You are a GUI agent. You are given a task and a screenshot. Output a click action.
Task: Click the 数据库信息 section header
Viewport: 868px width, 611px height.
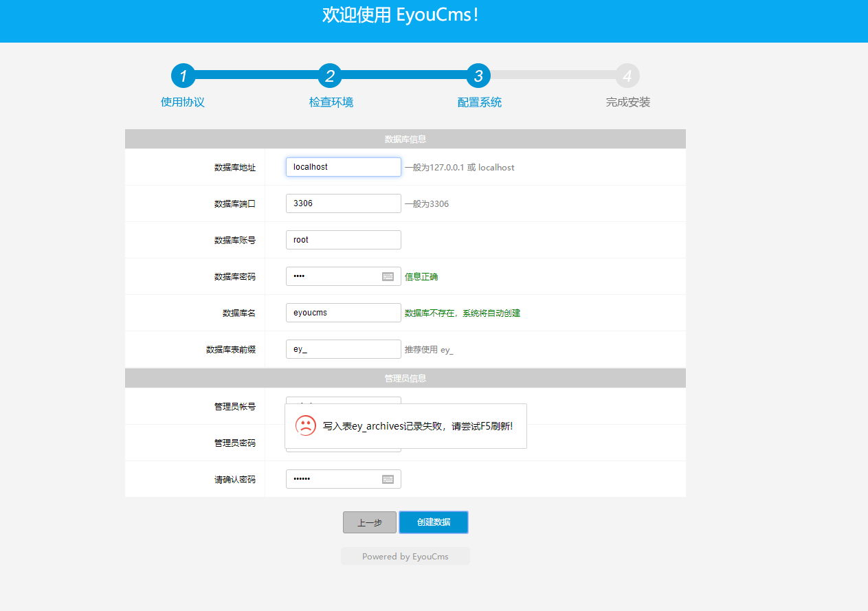click(x=405, y=139)
